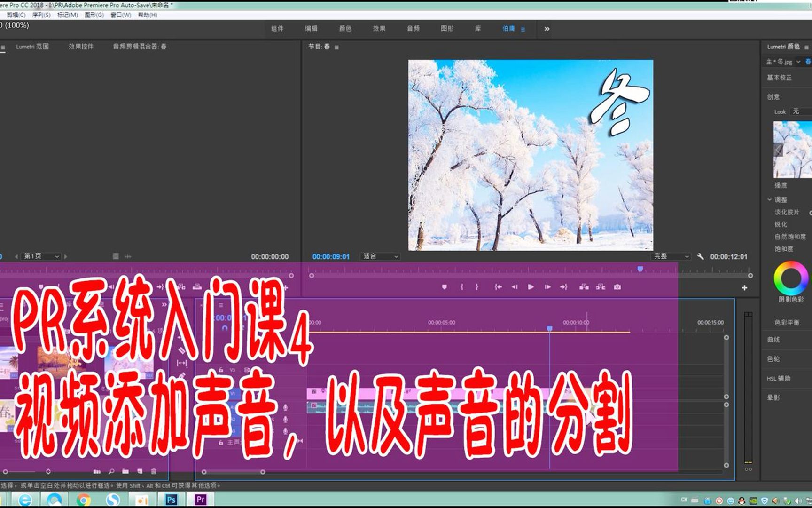
Task: Expand the 创意 section
Action: click(x=773, y=97)
